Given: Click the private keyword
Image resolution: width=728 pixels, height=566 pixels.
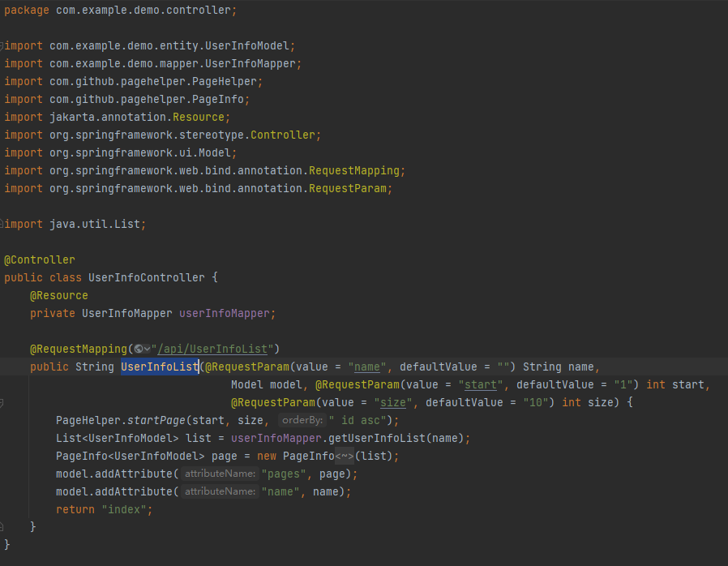Looking at the screenshot, I should point(53,314).
